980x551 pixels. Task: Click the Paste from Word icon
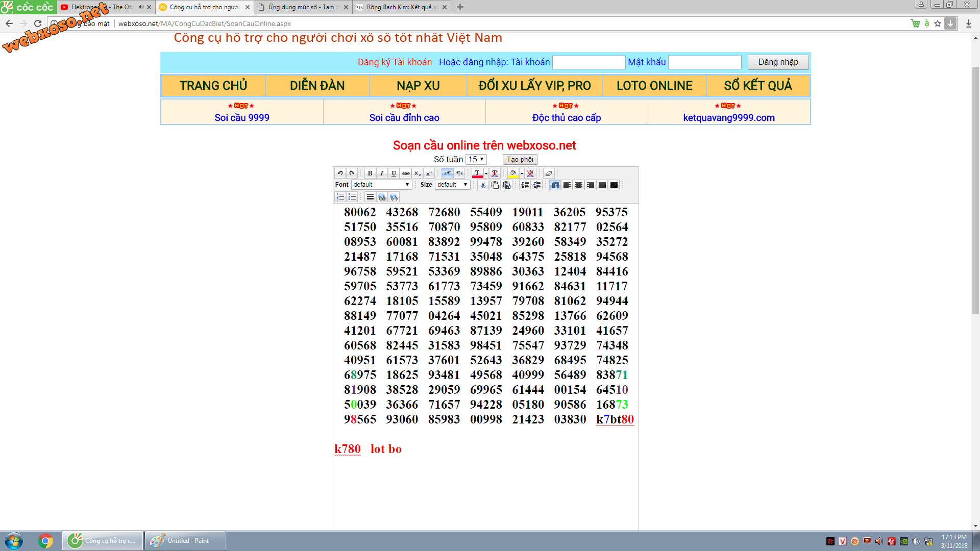(x=507, y=185)
